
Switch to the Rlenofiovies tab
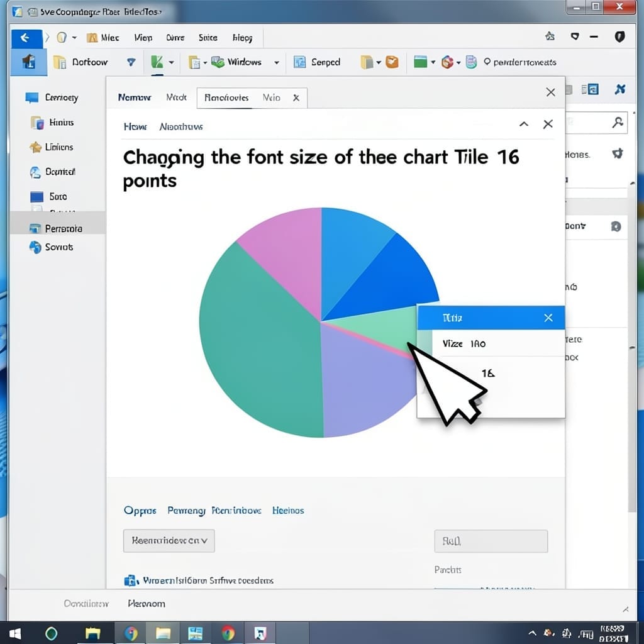coord(226,97)
